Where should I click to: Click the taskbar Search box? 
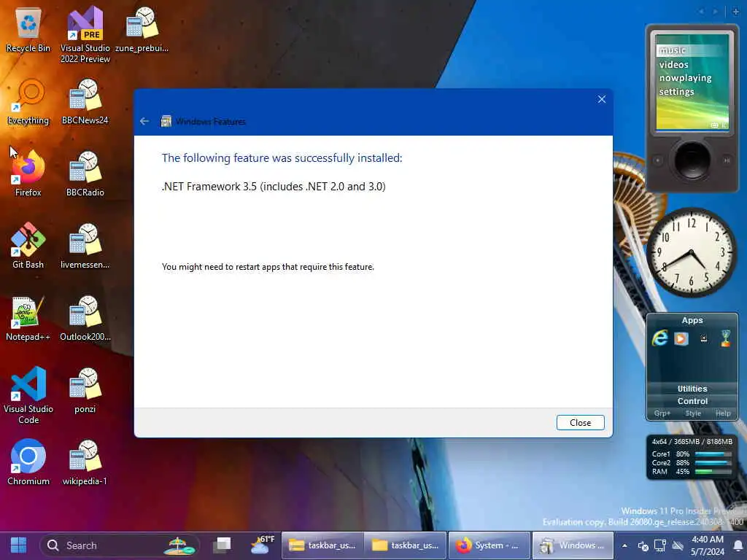pos(119,545)
